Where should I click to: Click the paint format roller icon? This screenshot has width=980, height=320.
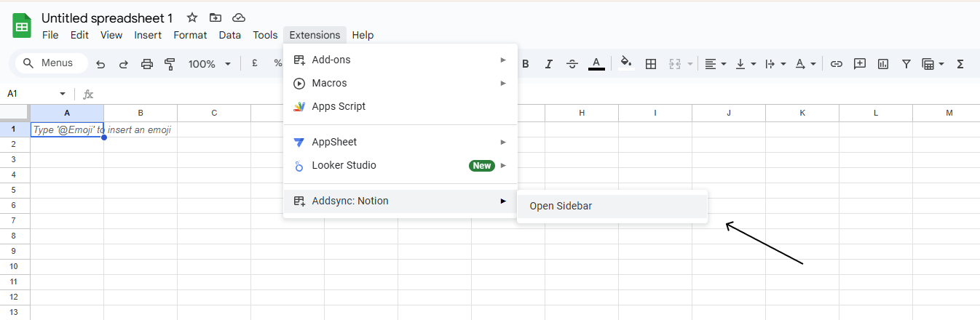[170, 64]
